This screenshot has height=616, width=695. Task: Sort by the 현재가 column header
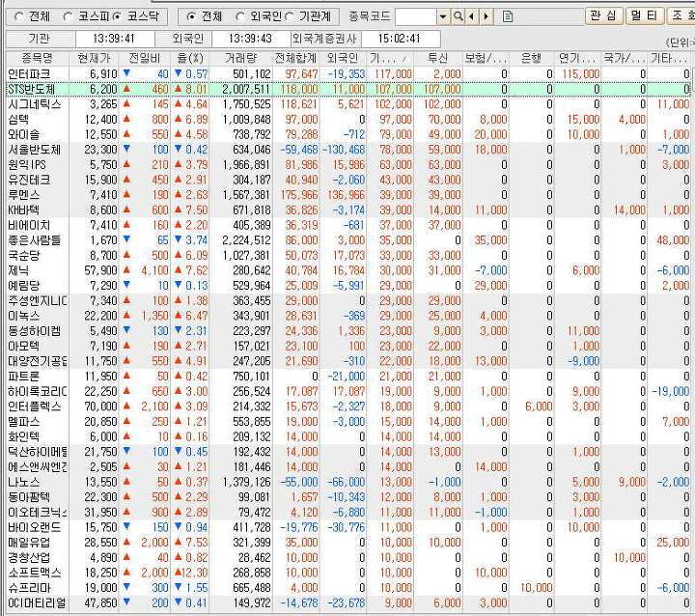94,58
